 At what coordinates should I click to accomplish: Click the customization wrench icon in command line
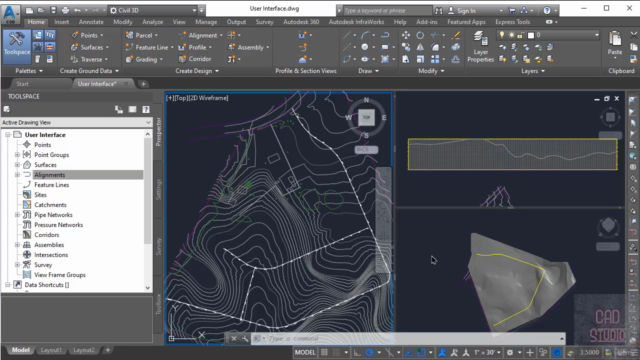coord(245,338)
